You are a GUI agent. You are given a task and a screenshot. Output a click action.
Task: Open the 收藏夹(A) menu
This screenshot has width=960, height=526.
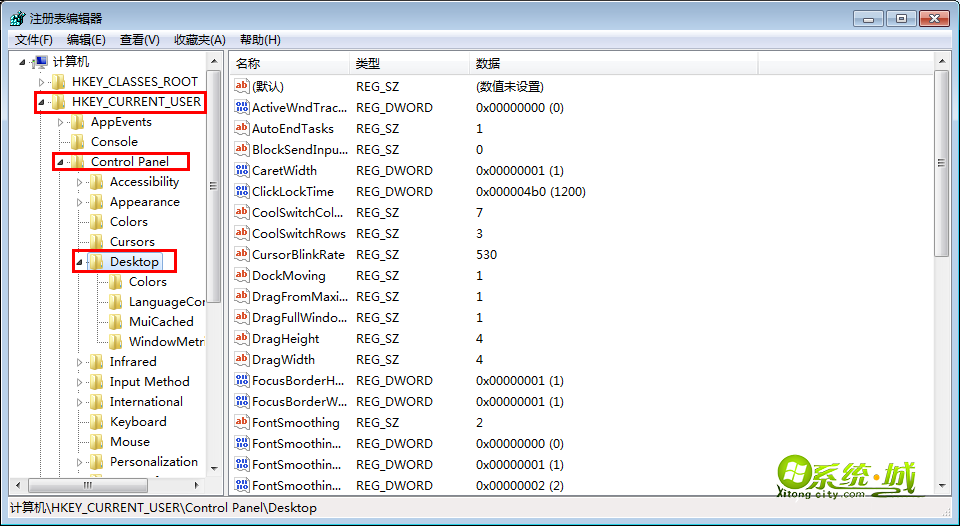coord(199,40)
